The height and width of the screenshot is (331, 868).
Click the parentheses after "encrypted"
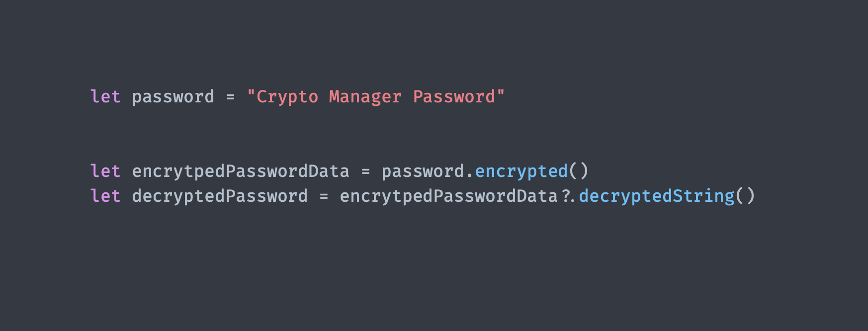click(579, 171)
